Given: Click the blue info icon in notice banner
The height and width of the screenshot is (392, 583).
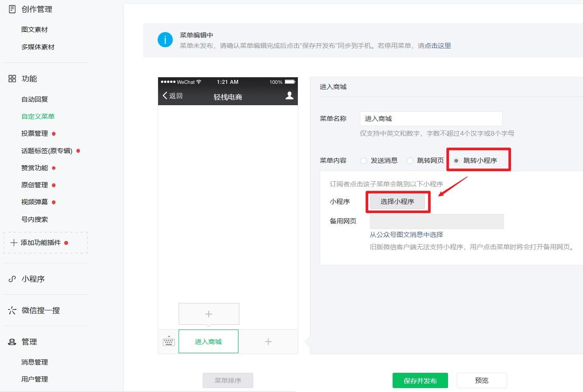Looking at the screenshot, I should pyautogui.click(x=165, y=40).
